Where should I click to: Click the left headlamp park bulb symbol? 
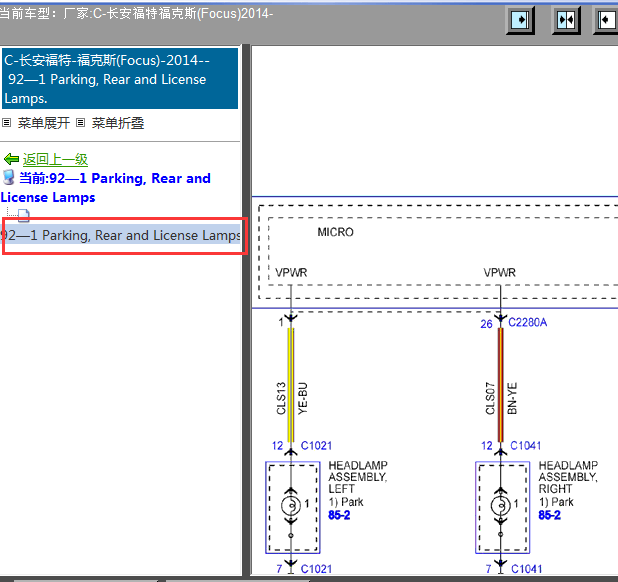click(291, 505)
